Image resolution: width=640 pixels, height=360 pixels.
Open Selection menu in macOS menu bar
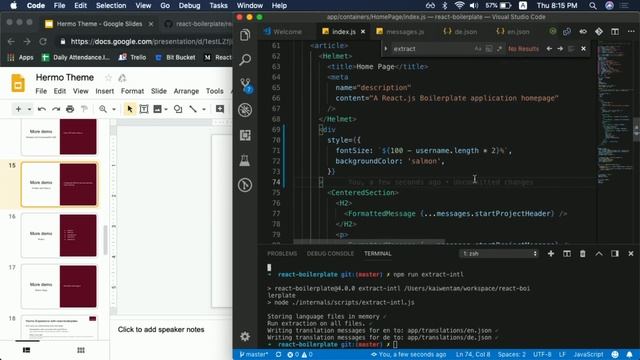click(x=111, y=6)
